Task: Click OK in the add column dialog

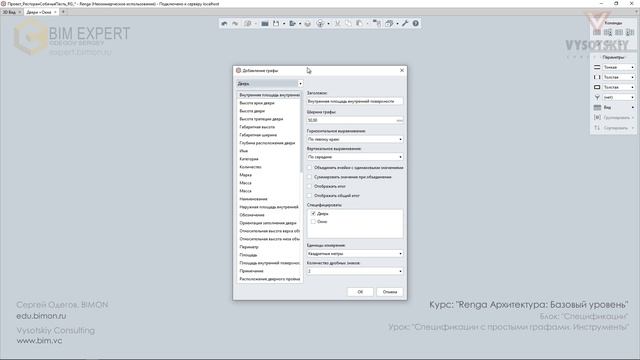Action: [360, 292]
